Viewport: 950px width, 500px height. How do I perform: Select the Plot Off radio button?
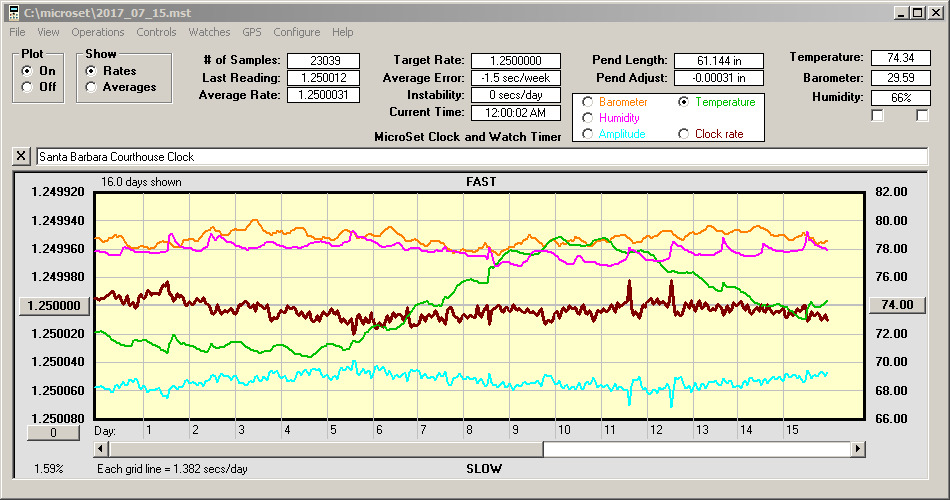[x=27, y=87]
